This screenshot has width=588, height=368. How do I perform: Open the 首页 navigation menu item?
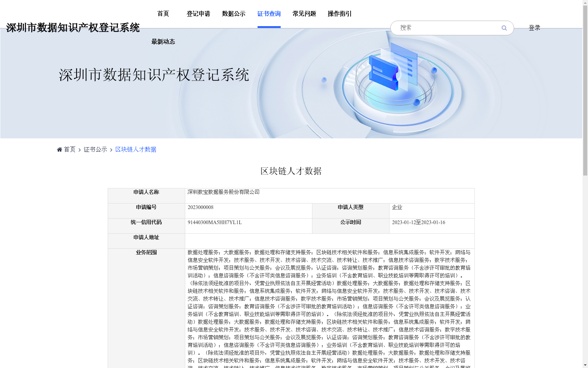pyautogui.click(x=163, y=14)
